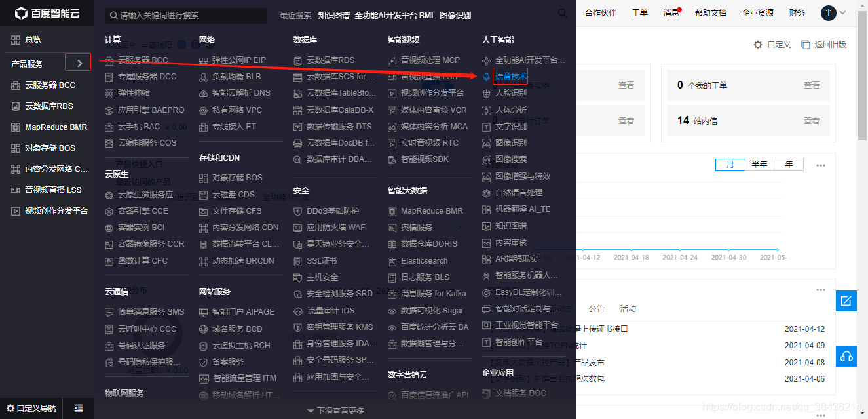Switch to the 活动 tab
The width and height of the screenshot is (868, 419).
pos(628,308)
